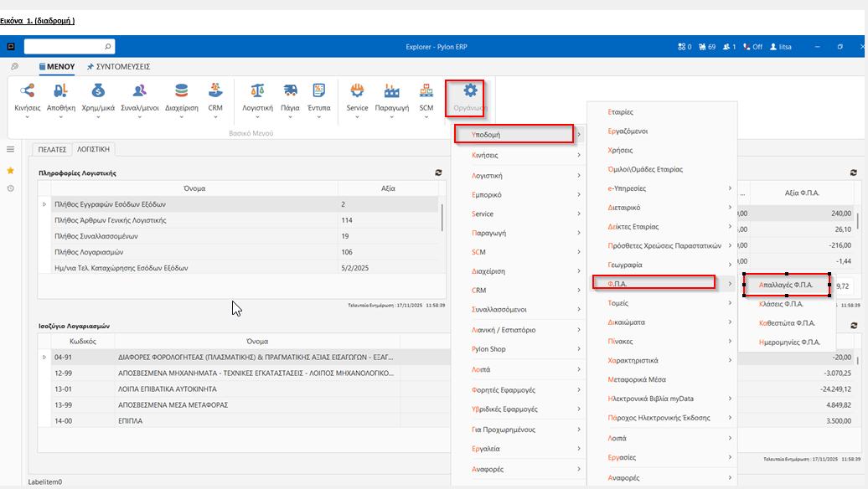Open the ΣΥΝΤΟΜΕΥΣΕΙΣ ribbon tab
The width and height of the screenshot is (868, 489).
point(117,66)
